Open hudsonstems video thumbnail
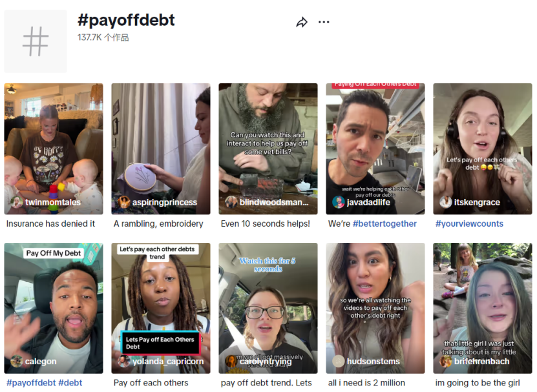Screen dimensions: 537x392 [x=375, y=308]
